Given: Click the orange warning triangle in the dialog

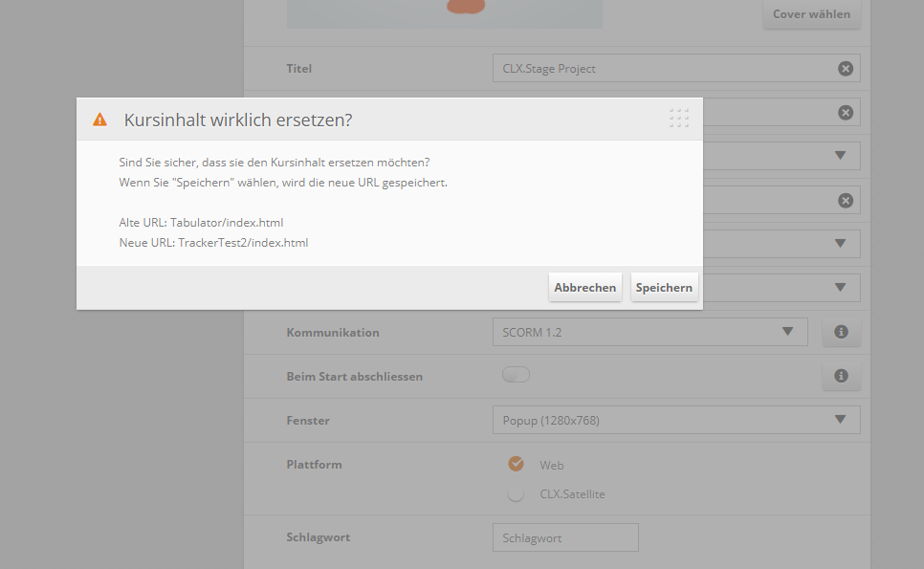Looking at the screenshot, I should pyautogui.click(x=99, y=120).
